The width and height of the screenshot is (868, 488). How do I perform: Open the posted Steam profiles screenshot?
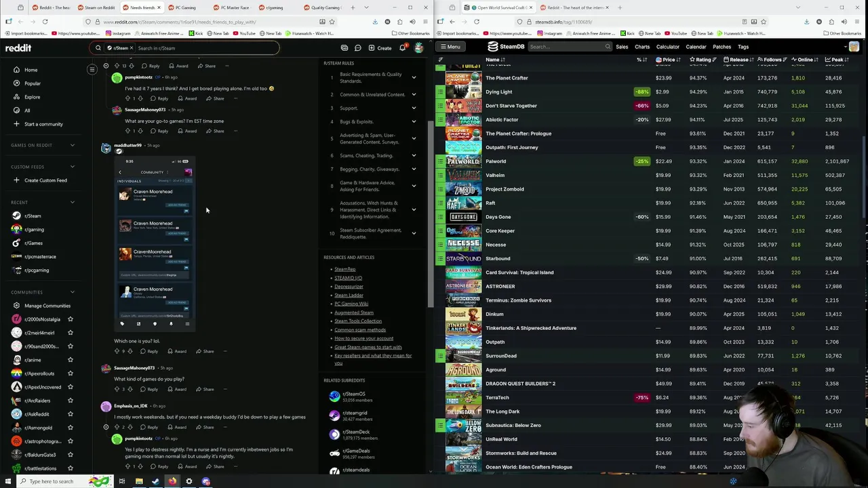point(155,244)
